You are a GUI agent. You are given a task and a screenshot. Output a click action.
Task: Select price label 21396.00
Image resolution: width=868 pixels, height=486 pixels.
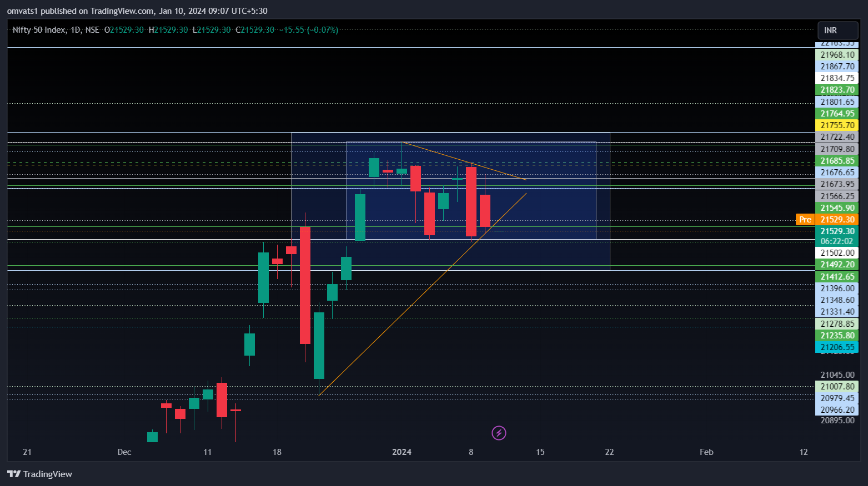pos(837,288)
